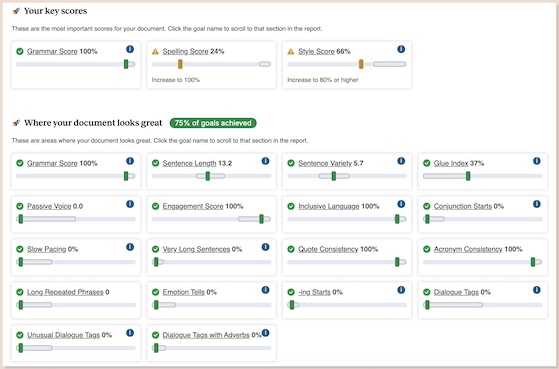Go to Inclusive Language section

click(x=329, y=206)
